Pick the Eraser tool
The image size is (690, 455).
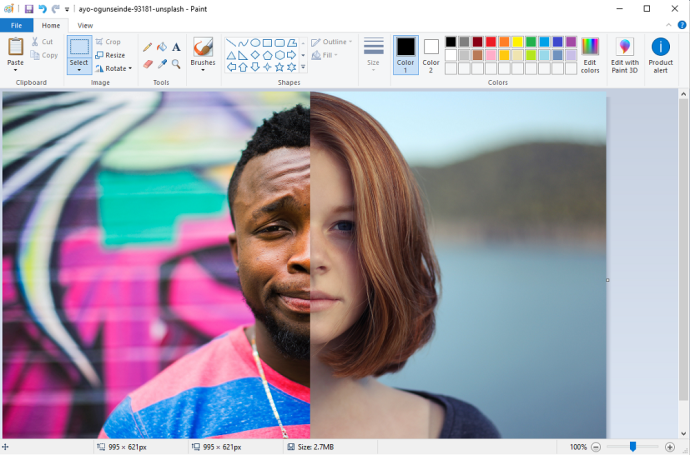tap(148, 64)
